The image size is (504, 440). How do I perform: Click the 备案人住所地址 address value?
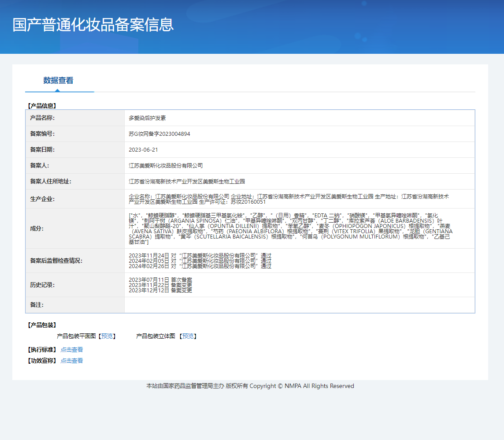tap(186, 182)
